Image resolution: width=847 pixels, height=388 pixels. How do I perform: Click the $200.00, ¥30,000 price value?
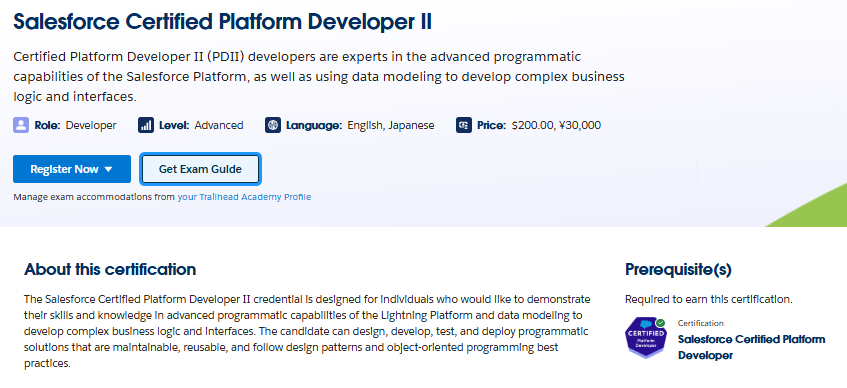pyautogui.click(x=556, y=125)
